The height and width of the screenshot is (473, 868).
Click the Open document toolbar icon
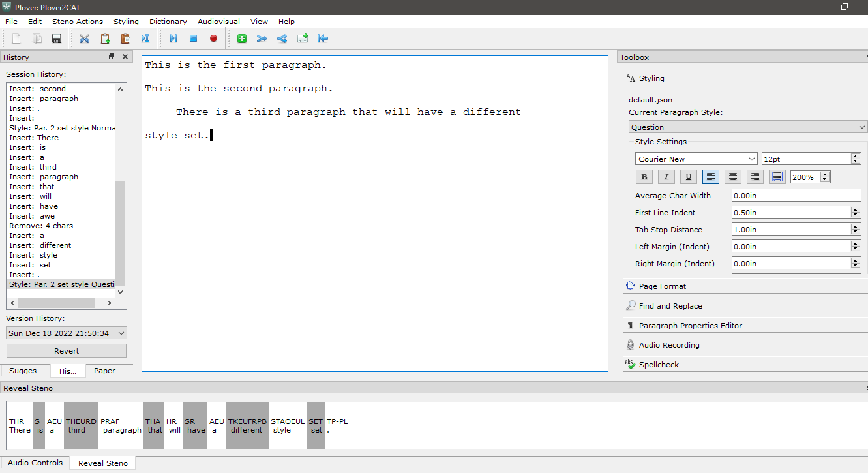coord(37,38)
